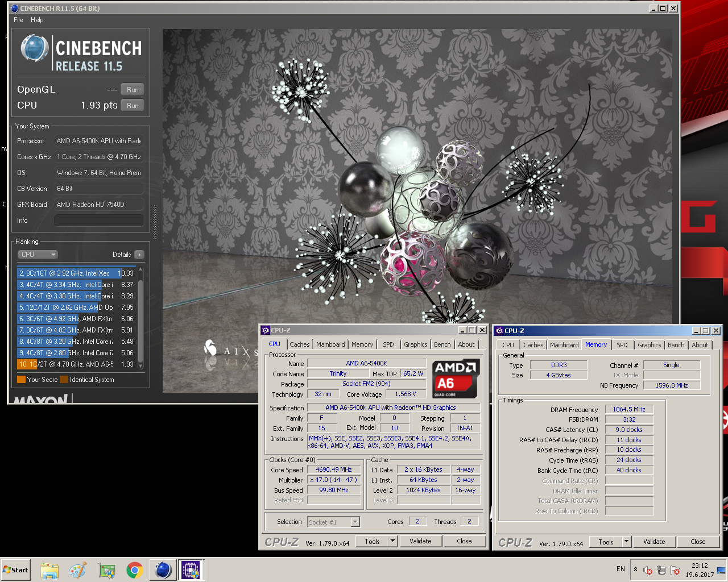
Task: Expand Tools dropdown arrow in right CPU-Z
Action: coord(626,542)
